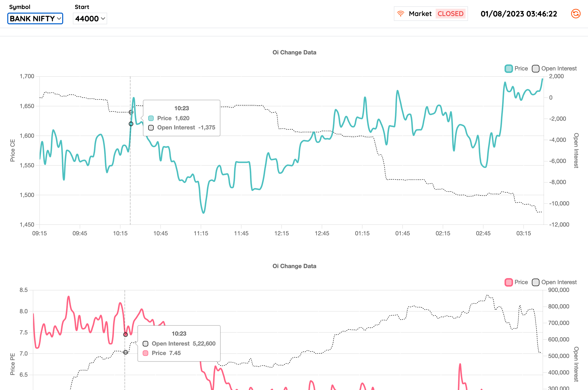Click pink Price swatch in PE tooltip
The image size is (588, 390).
coord(146,353)
